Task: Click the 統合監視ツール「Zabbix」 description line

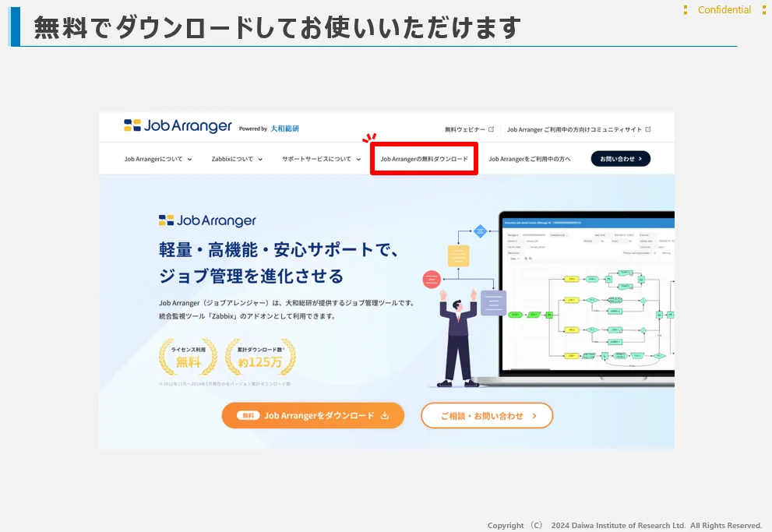Action: click(247, 316)
